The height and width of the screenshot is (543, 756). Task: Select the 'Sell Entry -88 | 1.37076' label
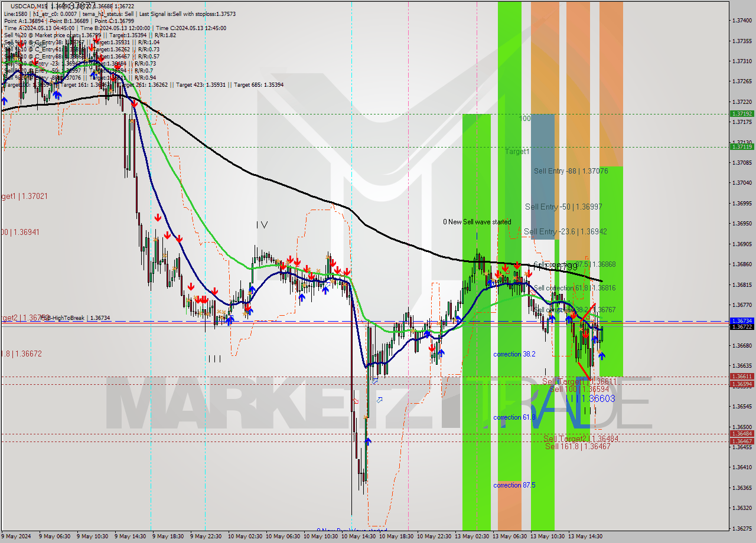(x=571, y=171)
